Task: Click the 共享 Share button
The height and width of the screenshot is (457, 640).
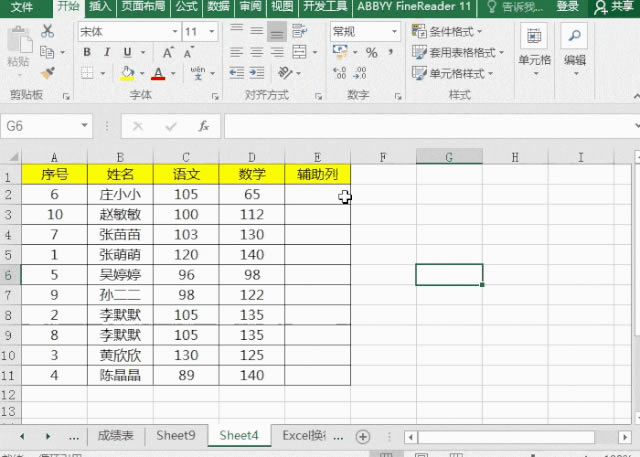Action: 613,7
